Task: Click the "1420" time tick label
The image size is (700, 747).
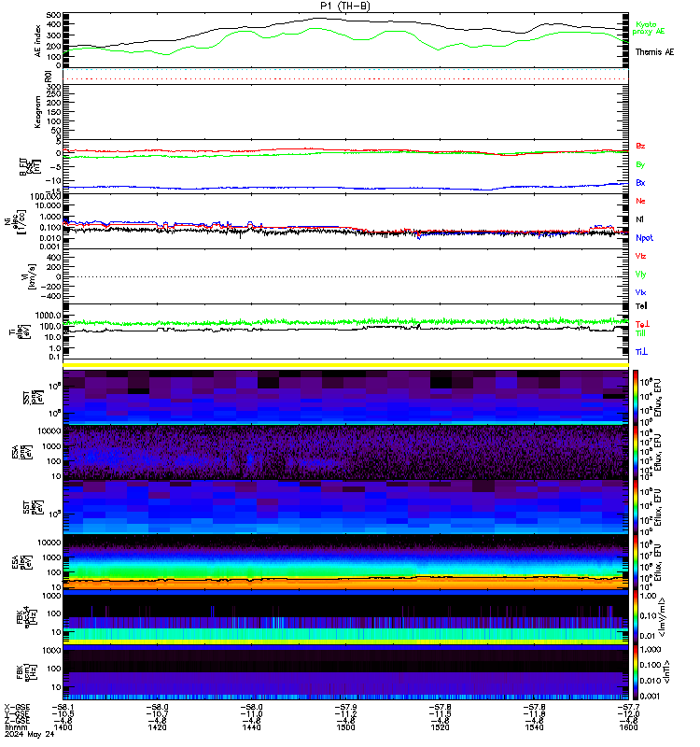Action: pos(157,727)
